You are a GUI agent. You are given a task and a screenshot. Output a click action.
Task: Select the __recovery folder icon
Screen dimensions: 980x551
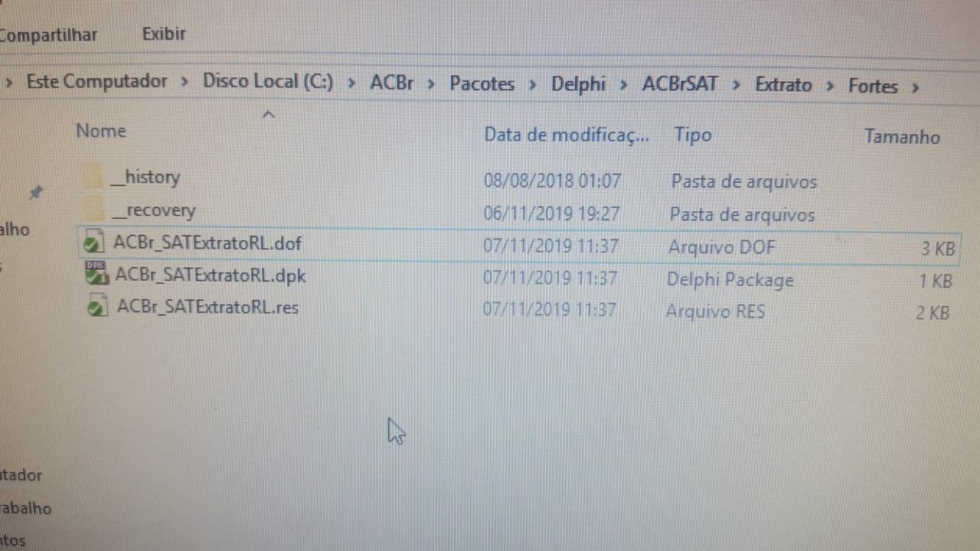[93, 210]
